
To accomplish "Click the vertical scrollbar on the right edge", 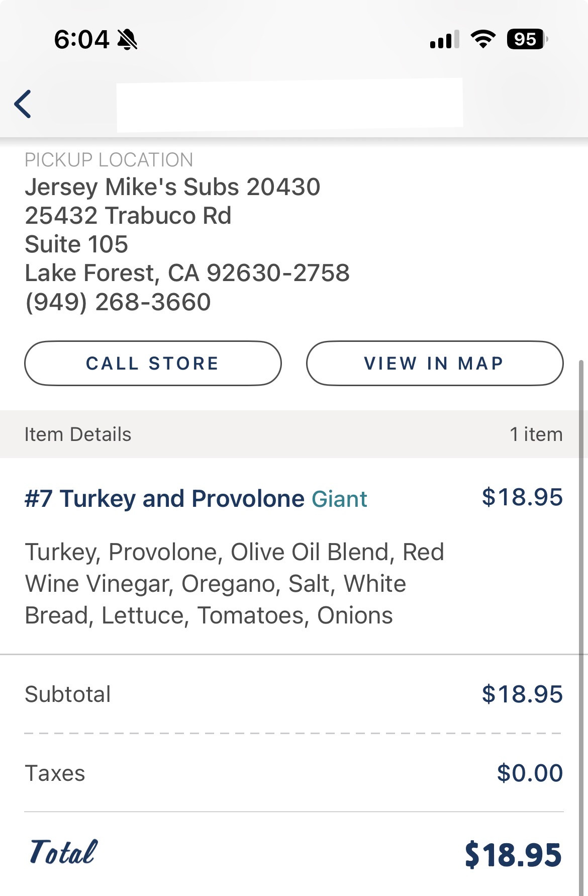I will click(582, 603).
